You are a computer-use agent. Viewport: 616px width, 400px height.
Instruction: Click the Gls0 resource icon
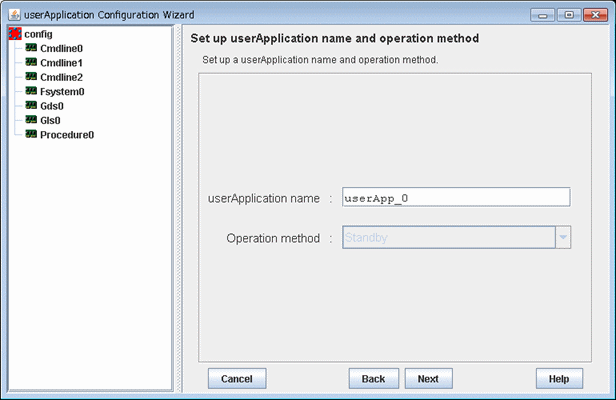pyautogui.click(x=31, y=120)
